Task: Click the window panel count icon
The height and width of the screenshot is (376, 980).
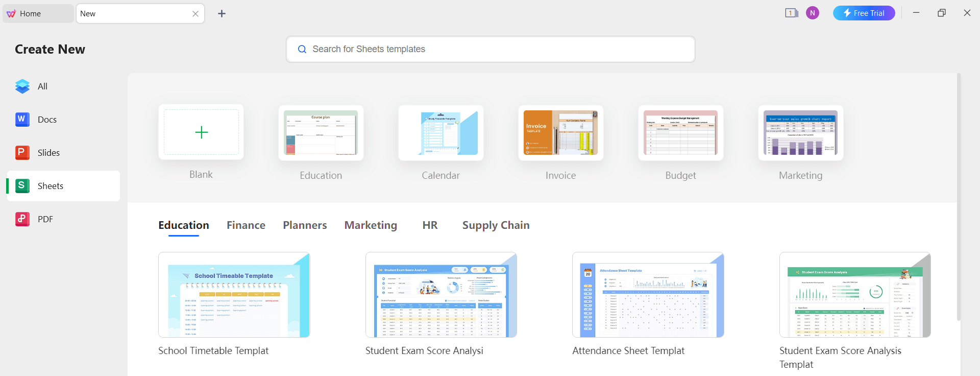Action: pyautogui.click(x=791, y=13)
